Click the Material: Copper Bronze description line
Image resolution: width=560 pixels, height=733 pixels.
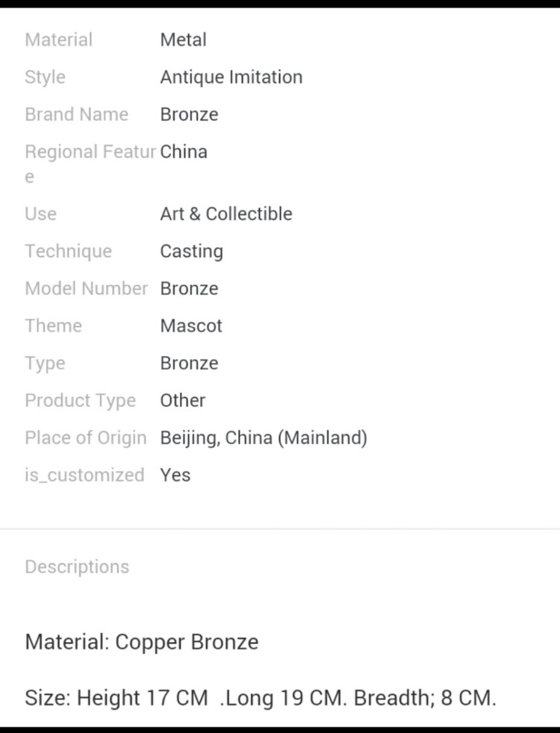tap(142, 642)
